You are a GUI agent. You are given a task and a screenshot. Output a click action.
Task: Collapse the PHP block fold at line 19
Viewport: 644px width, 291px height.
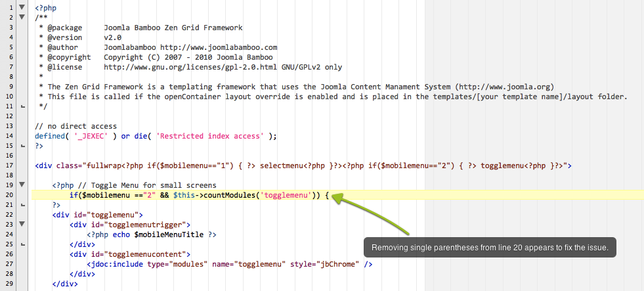point(22,185)
